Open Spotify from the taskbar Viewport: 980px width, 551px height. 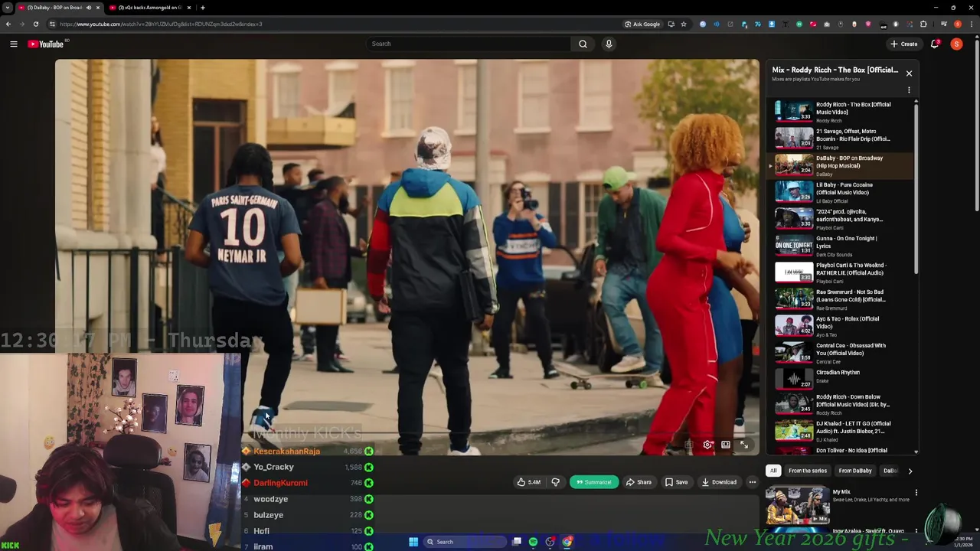click(x=533, y=542)
